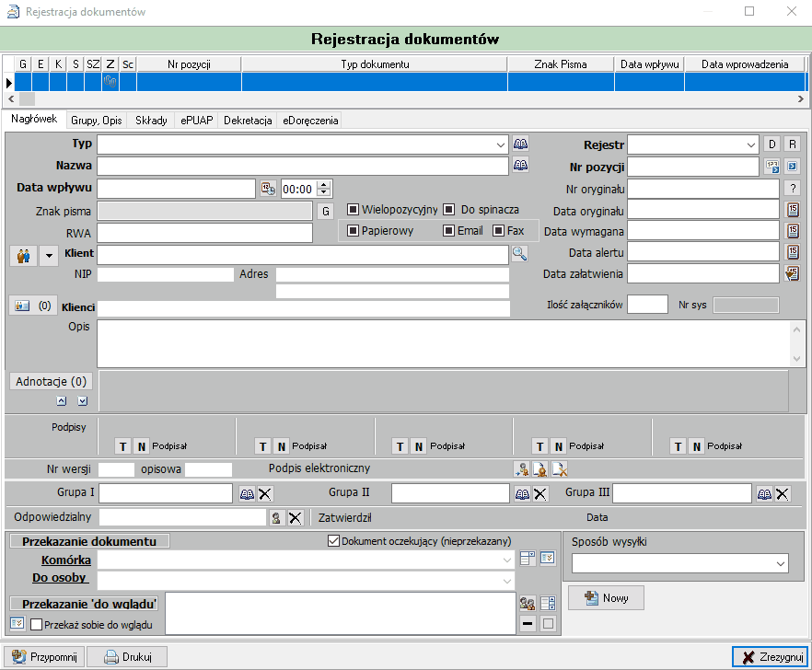Uncheck Dokument oczekujący (nieprzekazany)

(x=333, y=541)
